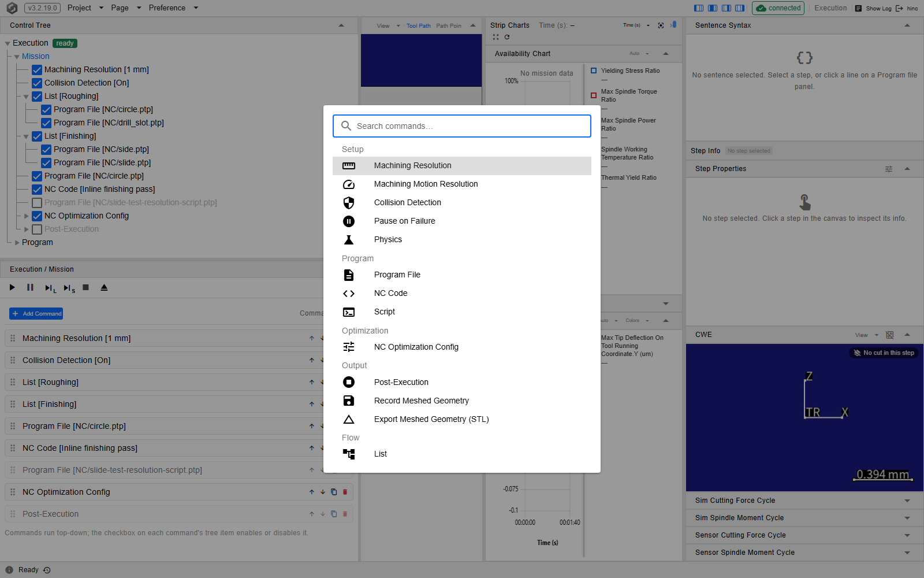Click the app logo icon beside version

pos(12,8)
